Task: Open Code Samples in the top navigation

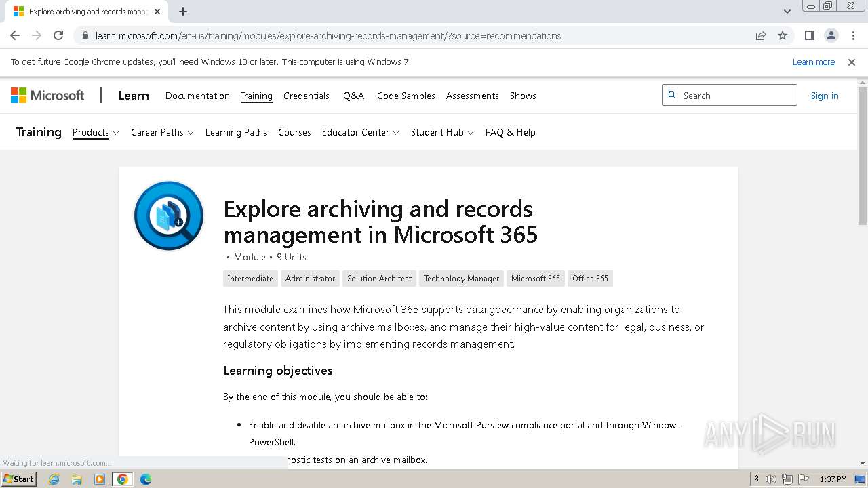Action: [406, 96]
